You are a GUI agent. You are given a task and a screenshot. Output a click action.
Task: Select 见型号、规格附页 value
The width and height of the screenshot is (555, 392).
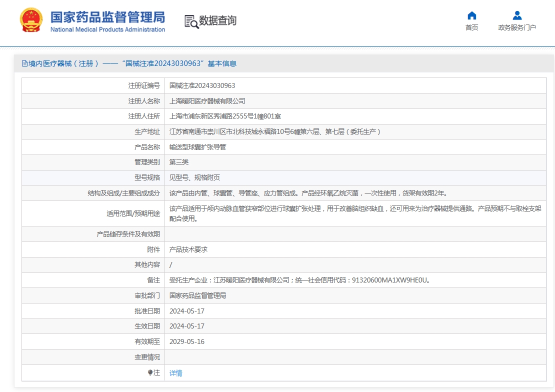(x=194, y=178)
